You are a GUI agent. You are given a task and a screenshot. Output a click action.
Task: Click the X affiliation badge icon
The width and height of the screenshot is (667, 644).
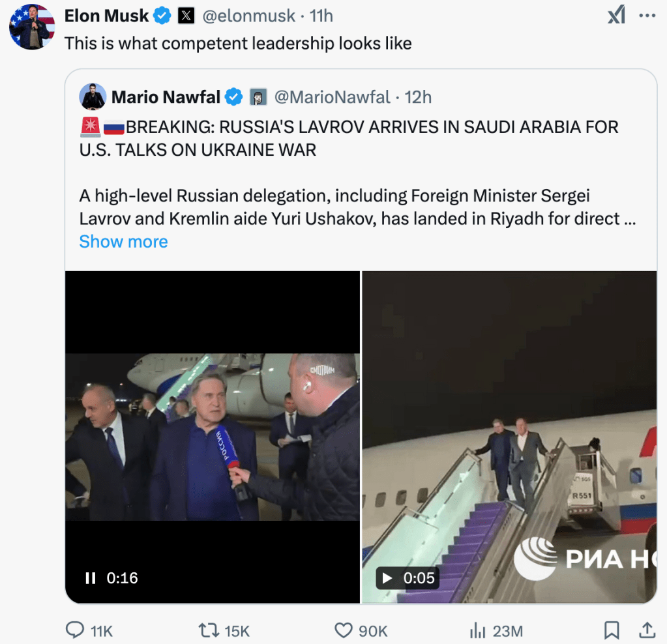coord(186,16)
